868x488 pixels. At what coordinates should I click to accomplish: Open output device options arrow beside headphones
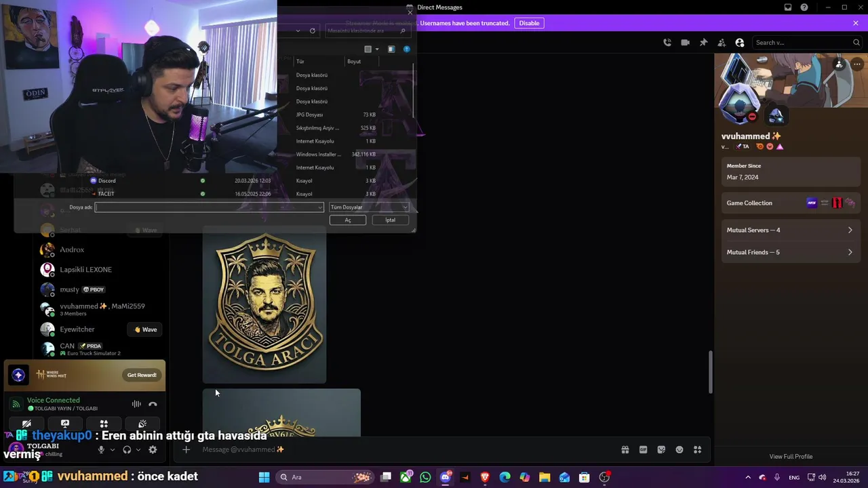pos(138,449)
